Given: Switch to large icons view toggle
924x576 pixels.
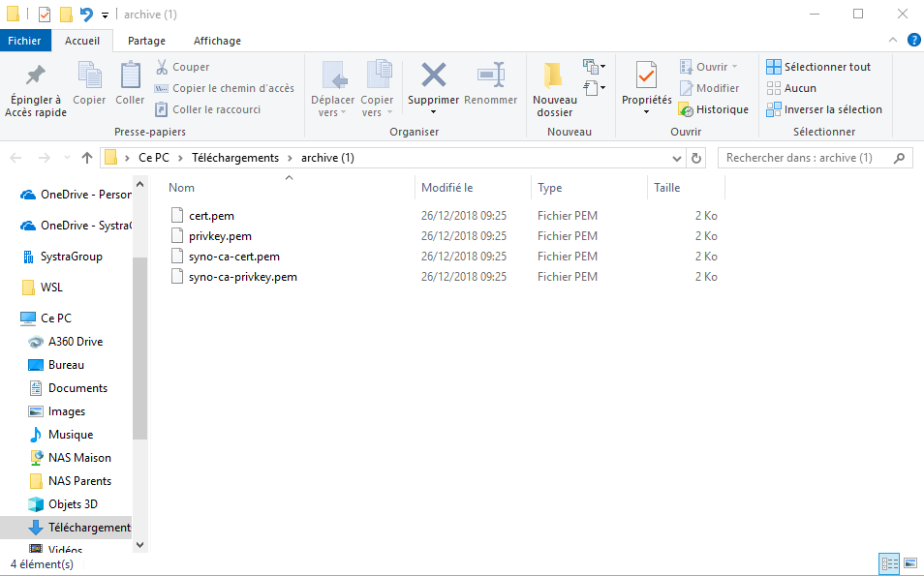Looking at the screenshot, I should click(909, 563).
